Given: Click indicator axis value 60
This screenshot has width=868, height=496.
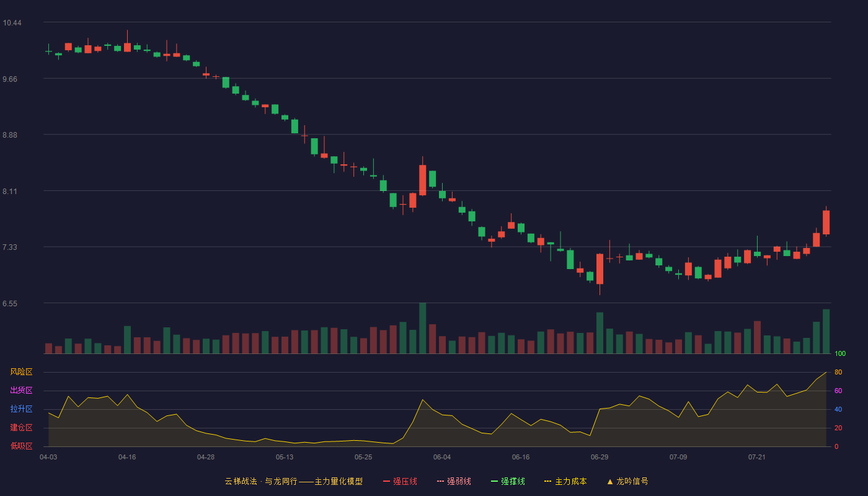Looking at the screenshot, I should (x=838, y=391).
